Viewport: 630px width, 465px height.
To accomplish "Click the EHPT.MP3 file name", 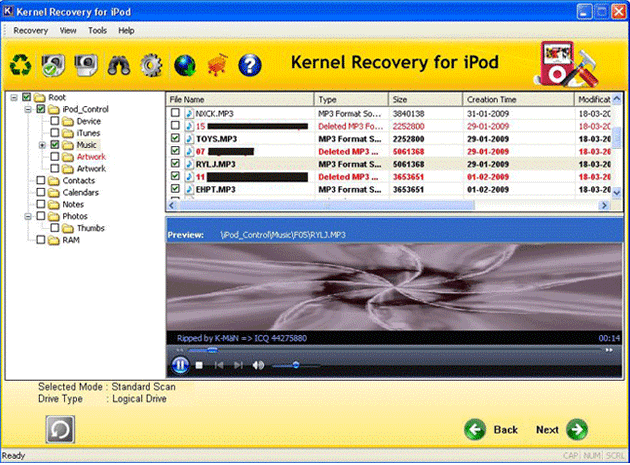I will (216, 189).
